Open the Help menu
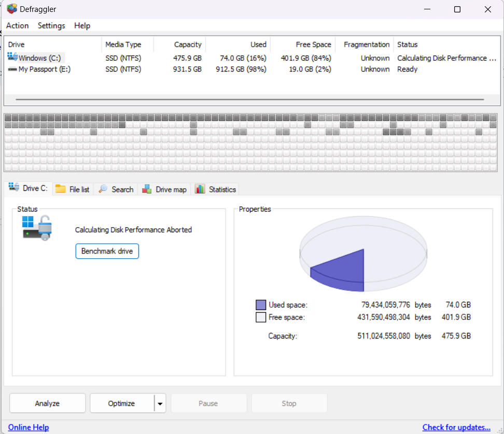The height and width of the screenshot is (434, 504). [82, 25]
